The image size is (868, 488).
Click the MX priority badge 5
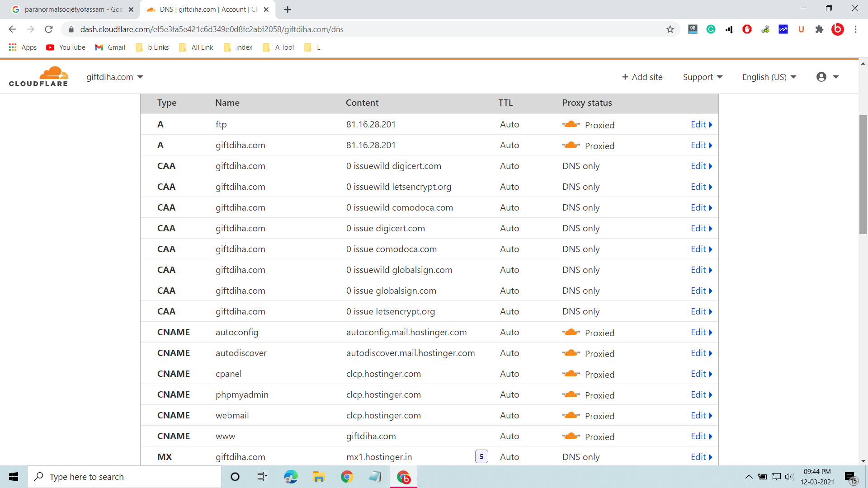pos(481,457)
